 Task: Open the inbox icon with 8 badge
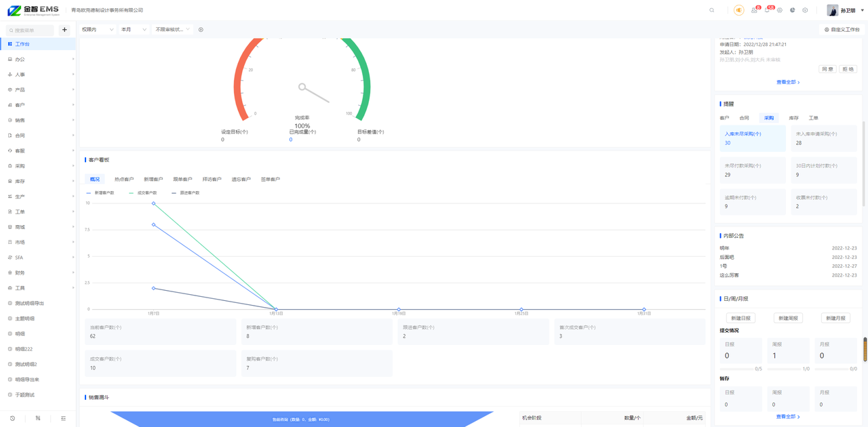(x=754, y=10)
